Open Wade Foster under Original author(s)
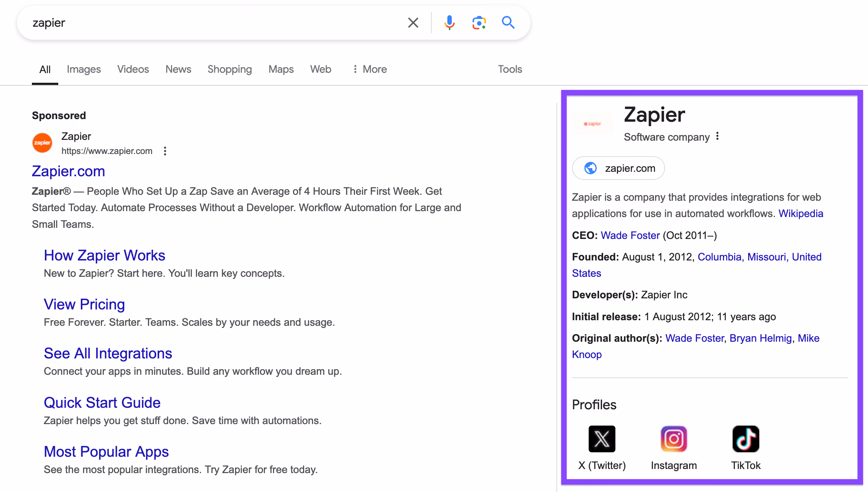The height and width of the screenshot is (492, 868). tap(694, 338)
